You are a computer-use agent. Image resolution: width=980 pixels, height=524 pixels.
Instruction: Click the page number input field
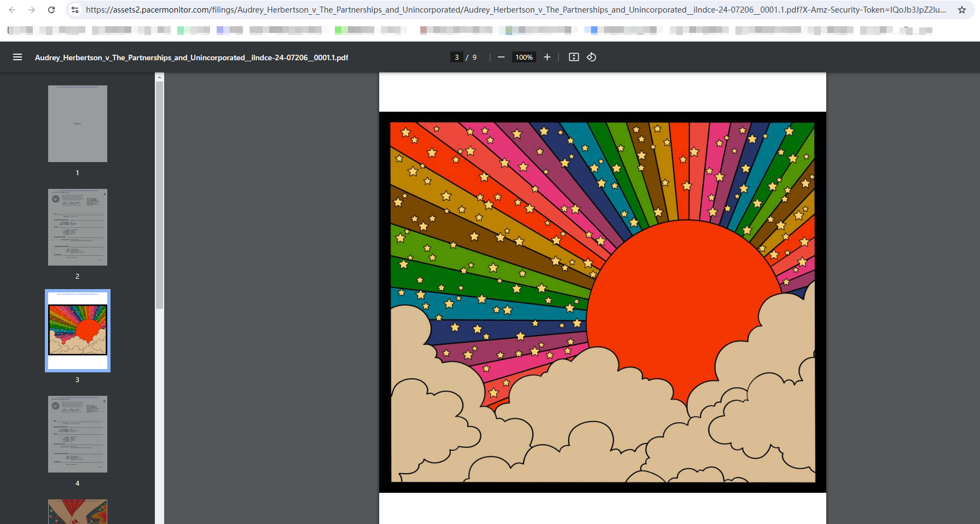457,57
